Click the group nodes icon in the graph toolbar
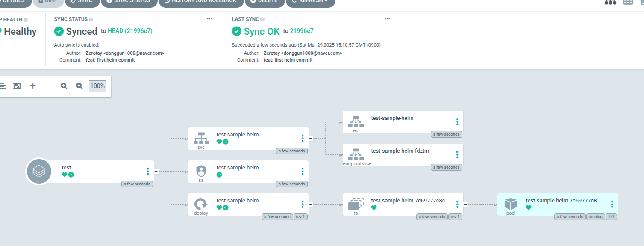This screenshot has width=644, height=246. (17, 86)
